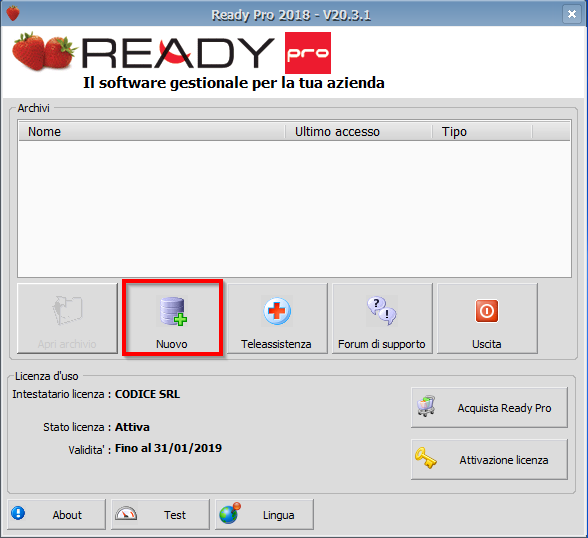Screen dimensions: 588x538
Task: Open the Forum di supporto speech bubbles icon
Action: tap(382, 311)
